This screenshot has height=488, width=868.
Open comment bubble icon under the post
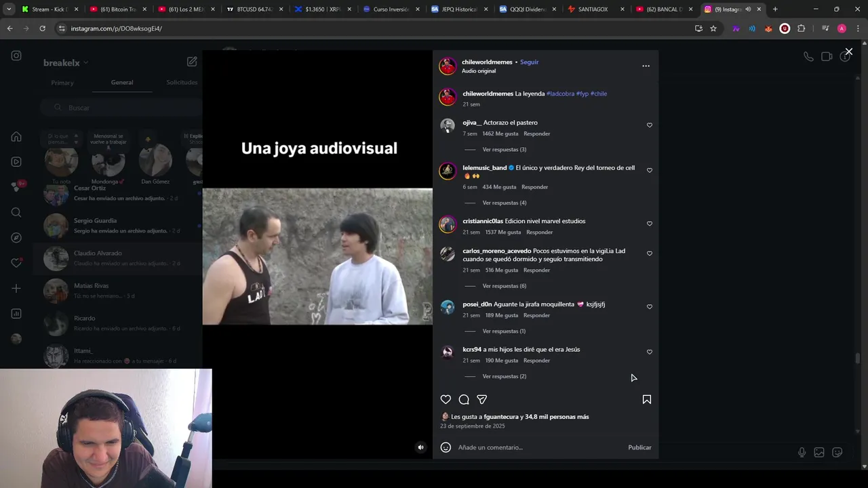click(x=464, y=399)
